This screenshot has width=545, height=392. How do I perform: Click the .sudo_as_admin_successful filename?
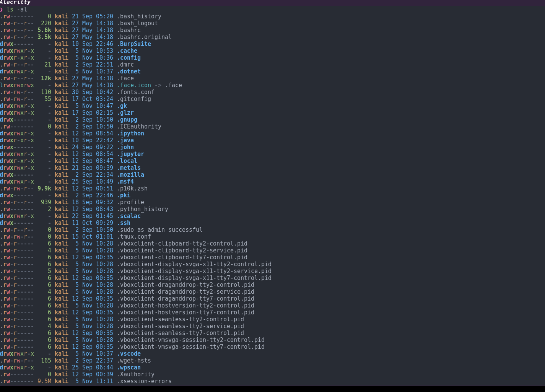[160, 230]
